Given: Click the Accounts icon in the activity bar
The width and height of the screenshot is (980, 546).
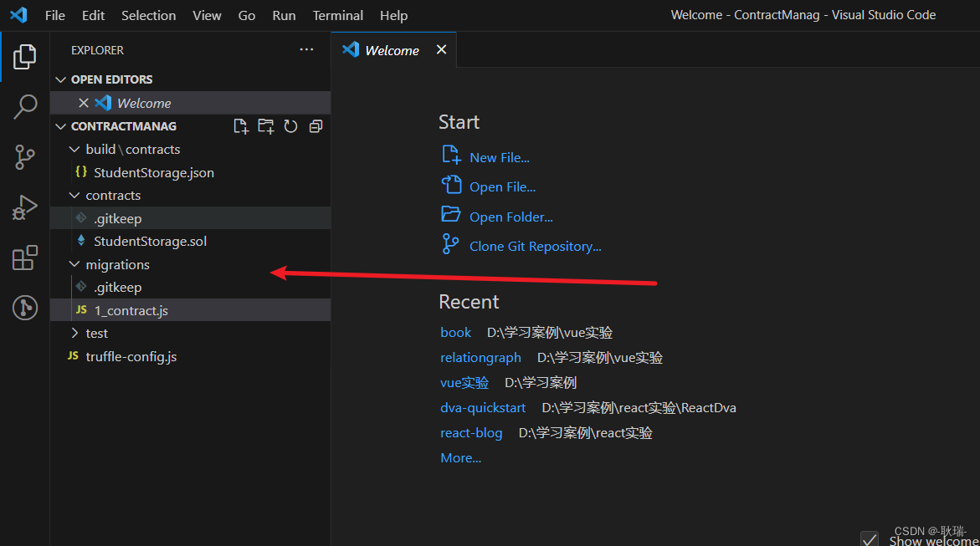Looking at the screenshot, I should (x=24, y=307).
